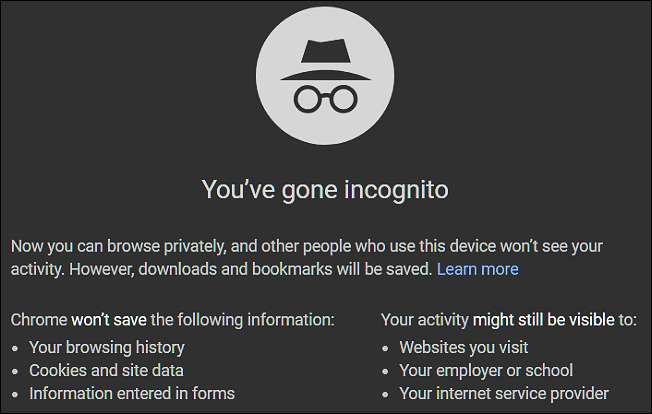Click the bullet beside "Your browsing history"
This screenshot has width=652, height=414.
point(16,348)
